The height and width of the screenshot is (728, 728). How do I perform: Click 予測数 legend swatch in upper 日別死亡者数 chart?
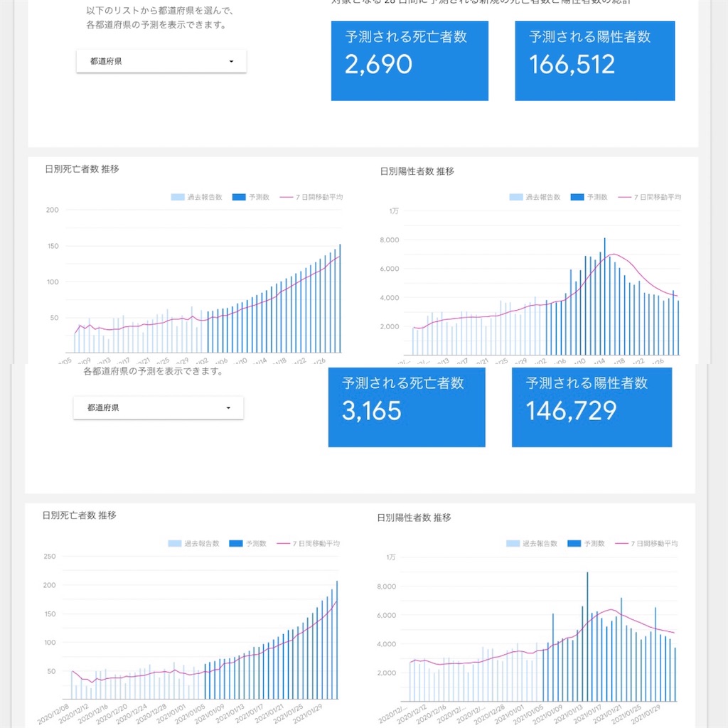point(239,198)
